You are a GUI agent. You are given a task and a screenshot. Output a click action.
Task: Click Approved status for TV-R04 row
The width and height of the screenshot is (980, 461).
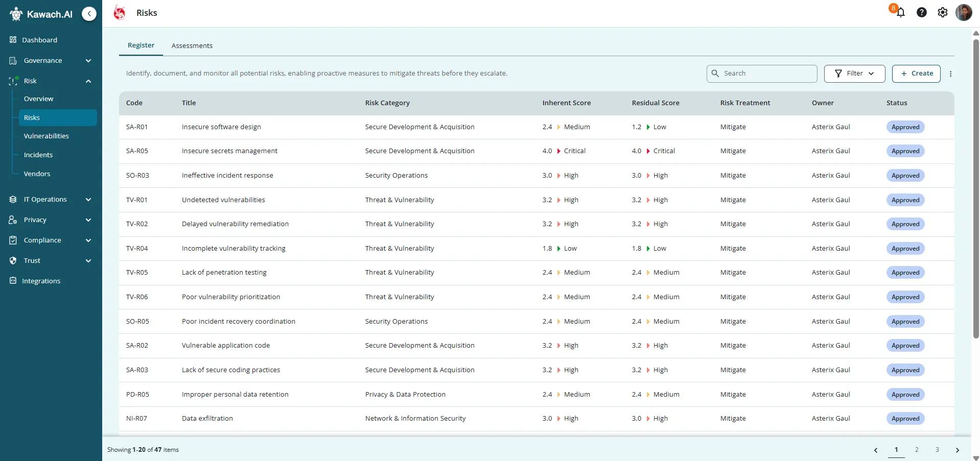[x=905, y=249]
